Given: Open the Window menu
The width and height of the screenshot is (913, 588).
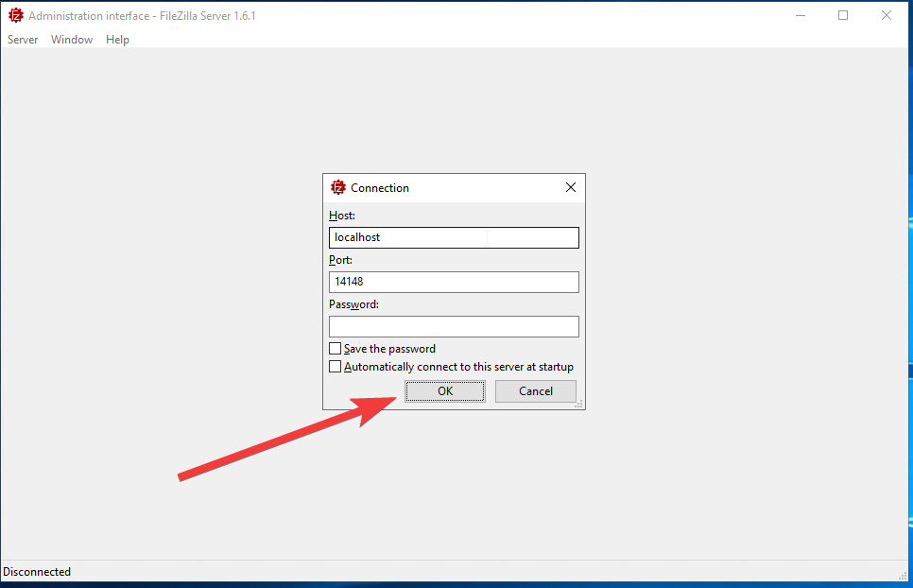Looking at the screenshot, I should [72, 40].
